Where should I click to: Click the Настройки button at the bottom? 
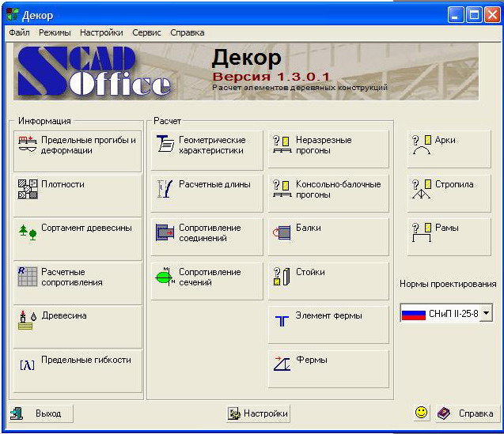(x=258, y=413)
